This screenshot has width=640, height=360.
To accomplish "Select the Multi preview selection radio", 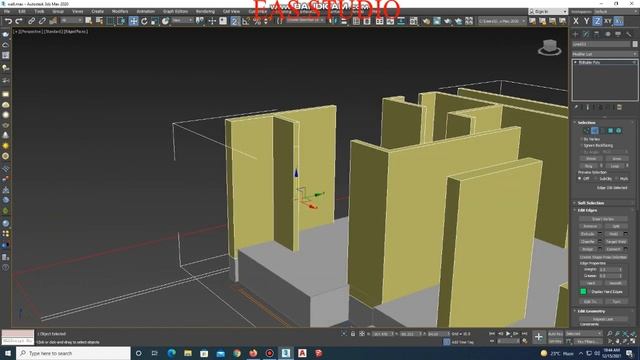I will click(616, 178).
